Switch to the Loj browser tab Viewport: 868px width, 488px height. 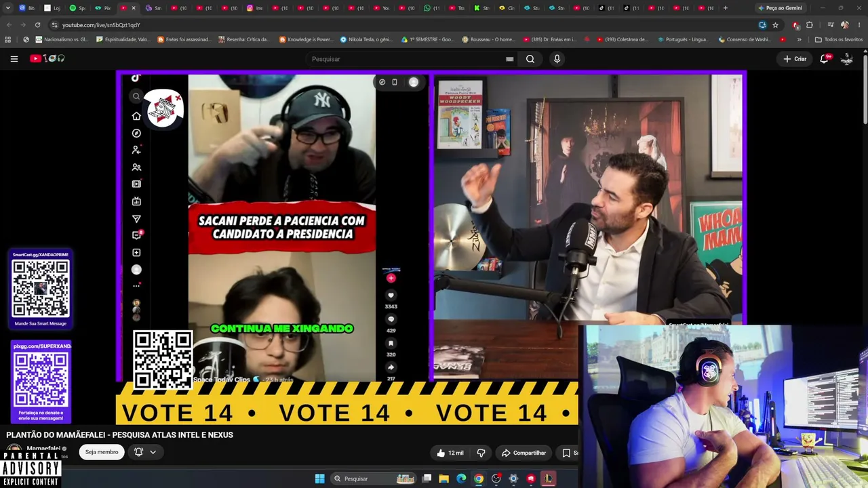pyautogui.click(x=53, y=8)
